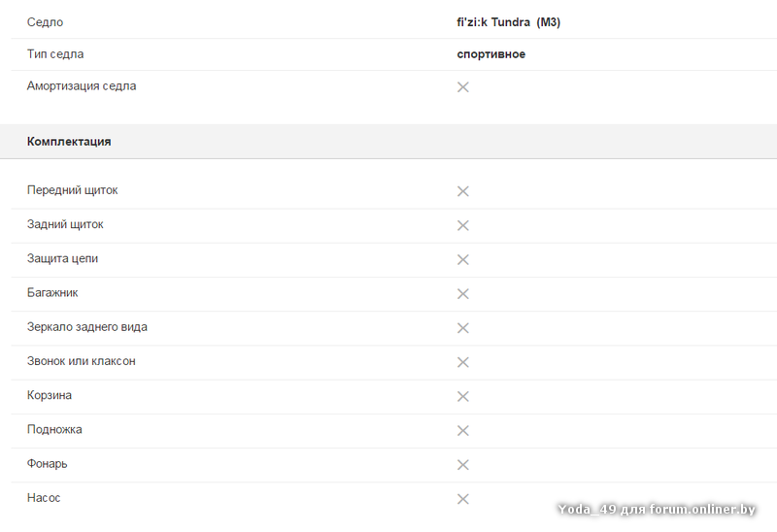Click the Передний щиток label

[x=73, y=190]
